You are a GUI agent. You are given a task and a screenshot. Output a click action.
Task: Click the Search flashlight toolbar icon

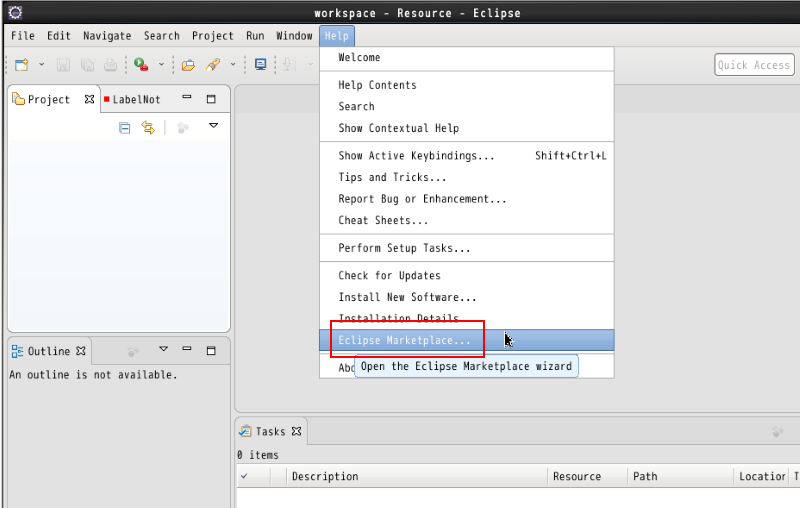213,65
